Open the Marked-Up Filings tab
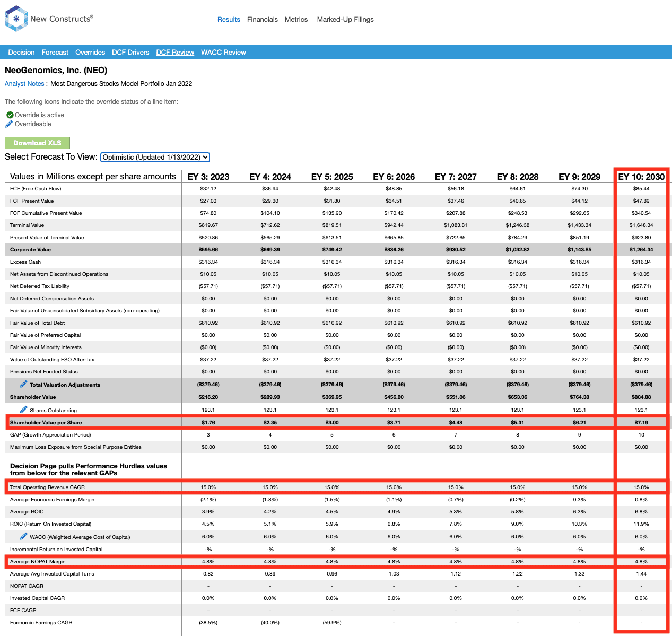 point(345,20)
